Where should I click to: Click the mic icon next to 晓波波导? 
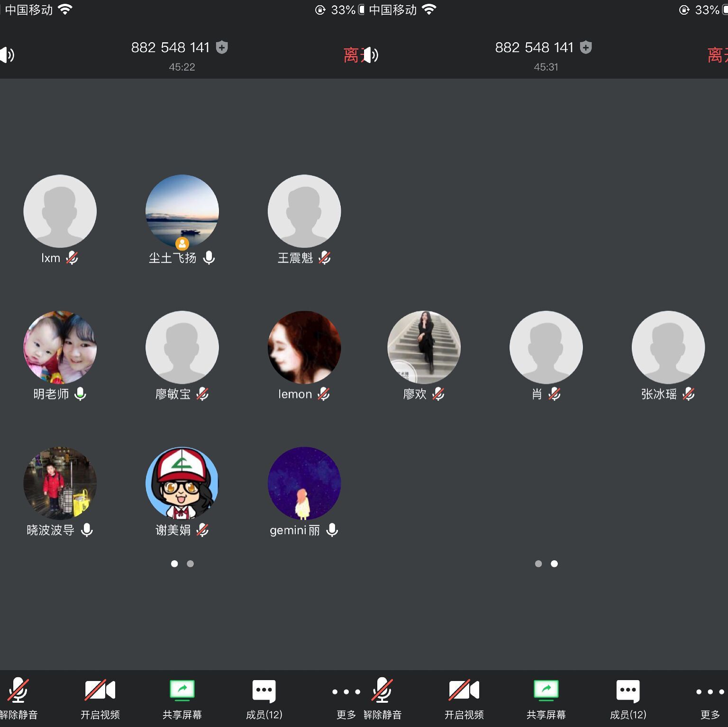87,530
